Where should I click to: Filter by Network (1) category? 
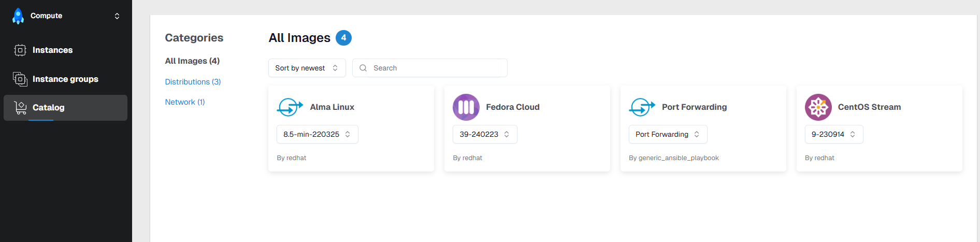click(184, 102)
